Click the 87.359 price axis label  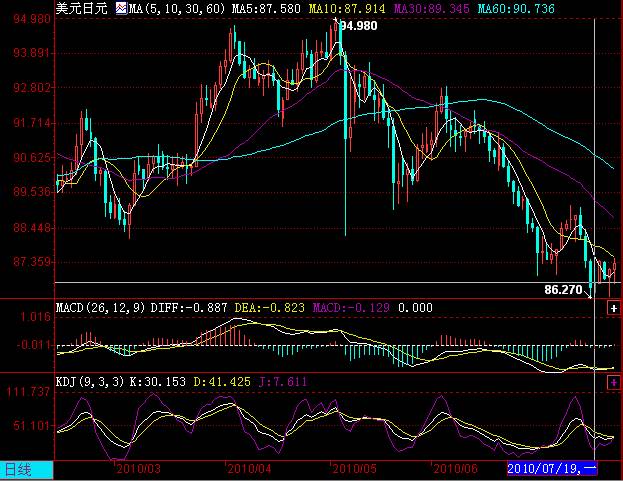point(32,262)
